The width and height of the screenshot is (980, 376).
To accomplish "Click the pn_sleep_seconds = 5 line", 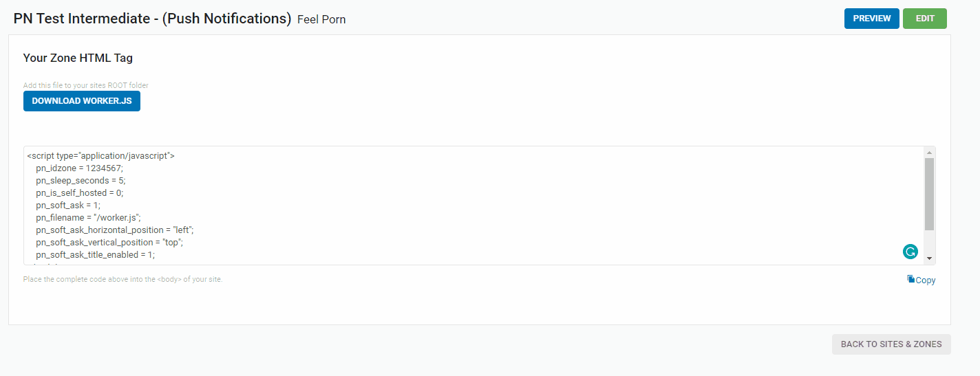I will click(x=81, y=181).
